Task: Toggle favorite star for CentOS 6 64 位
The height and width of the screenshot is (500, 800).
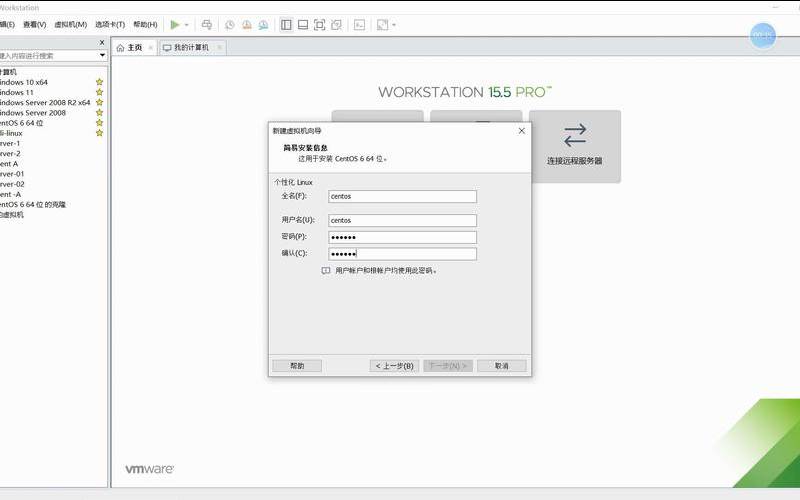Action: (x=99, y=122)
